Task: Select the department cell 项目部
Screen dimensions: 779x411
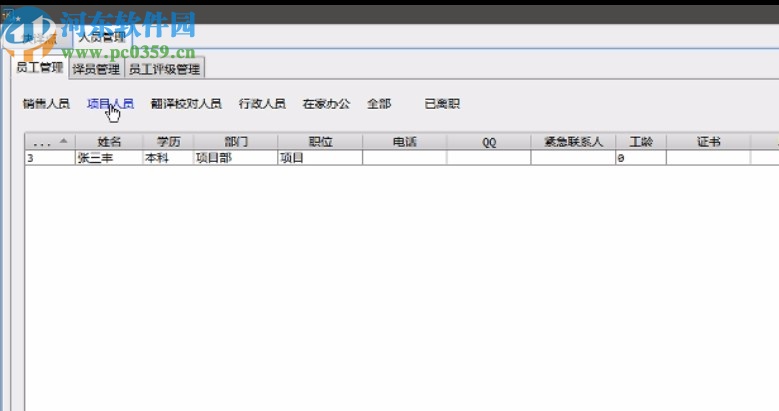Action: [x=235, y=158]
